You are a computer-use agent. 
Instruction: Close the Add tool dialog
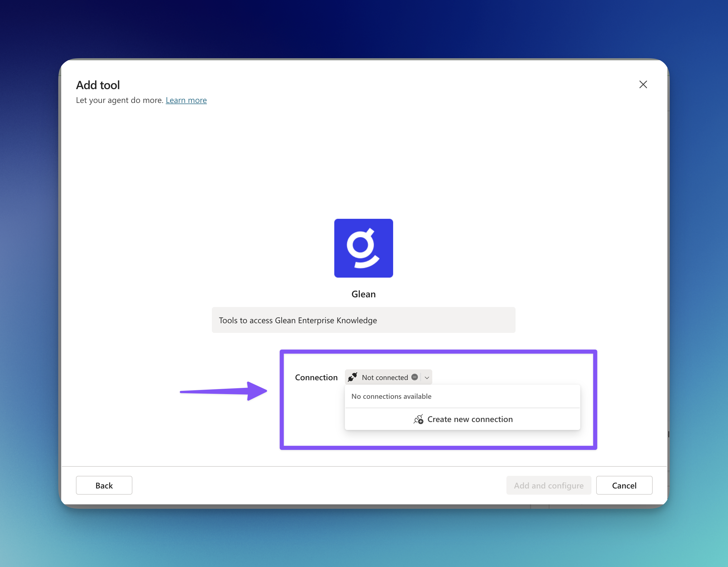(x=643, y=85)
